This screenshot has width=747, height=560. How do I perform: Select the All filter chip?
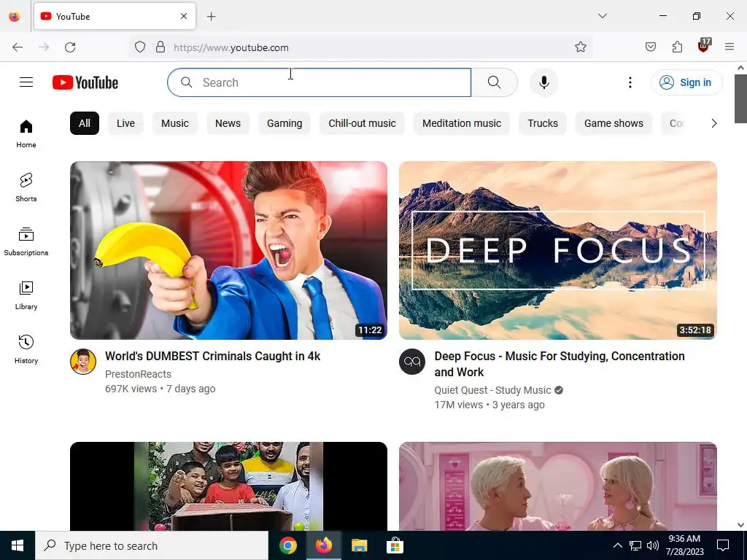point(85,123)
